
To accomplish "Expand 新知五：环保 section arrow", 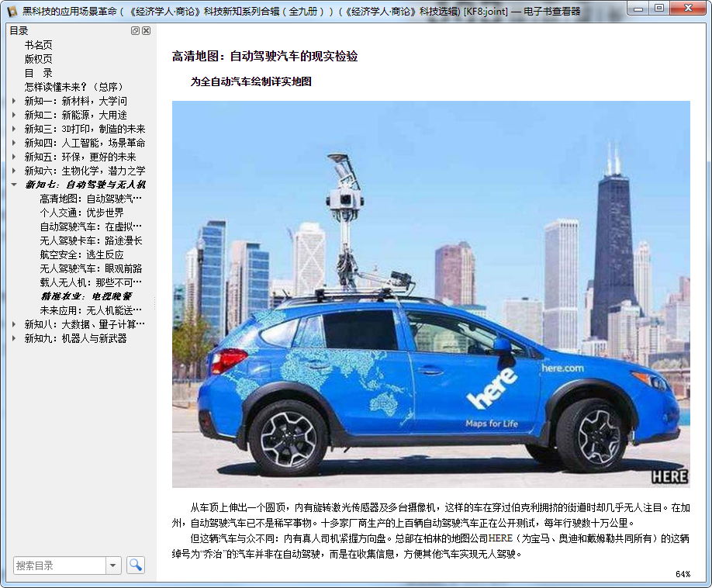I will pos(14,157).
